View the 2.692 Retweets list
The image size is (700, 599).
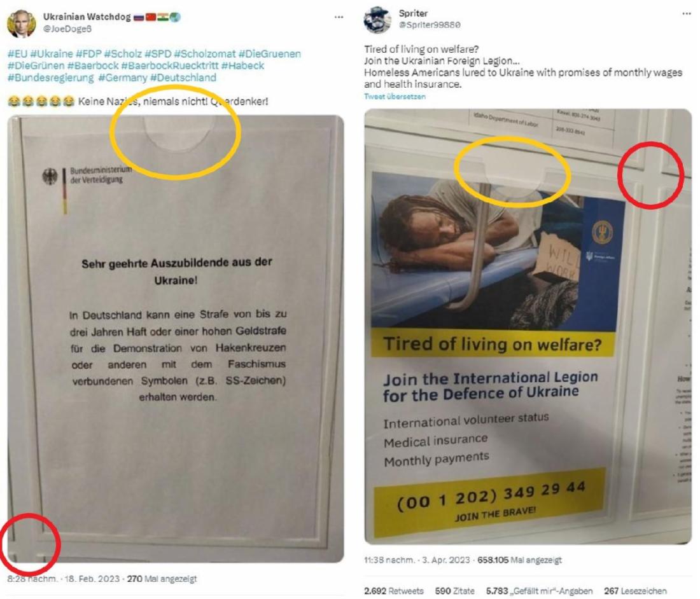tap(394, 591)
